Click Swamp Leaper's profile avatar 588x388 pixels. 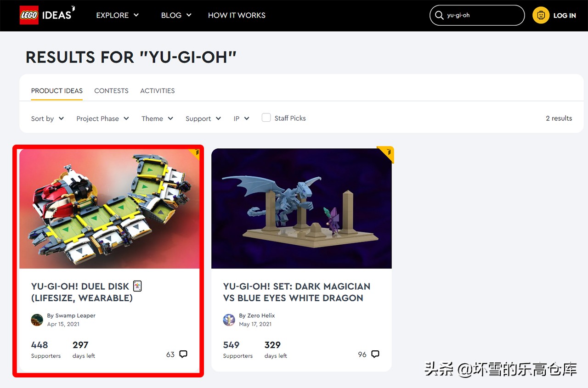(37, 320)
